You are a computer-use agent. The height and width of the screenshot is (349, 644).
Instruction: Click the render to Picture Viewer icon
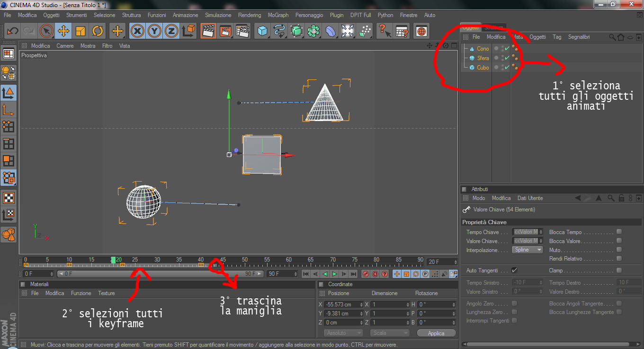click(225, 31)
